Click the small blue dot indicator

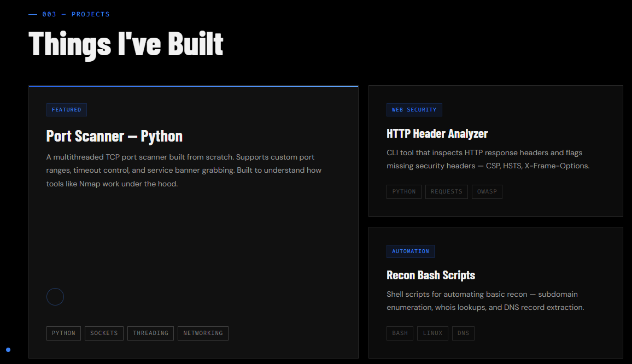(8, 350)
